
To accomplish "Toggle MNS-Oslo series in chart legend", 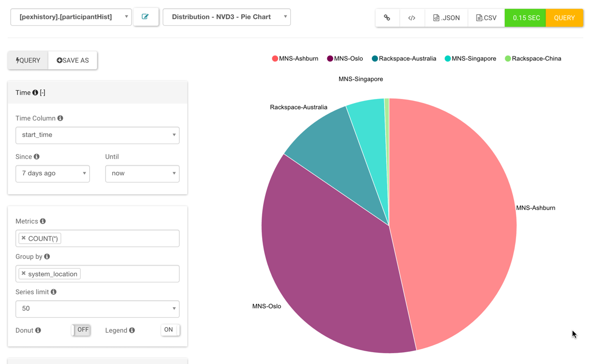I will click(345, 59).
